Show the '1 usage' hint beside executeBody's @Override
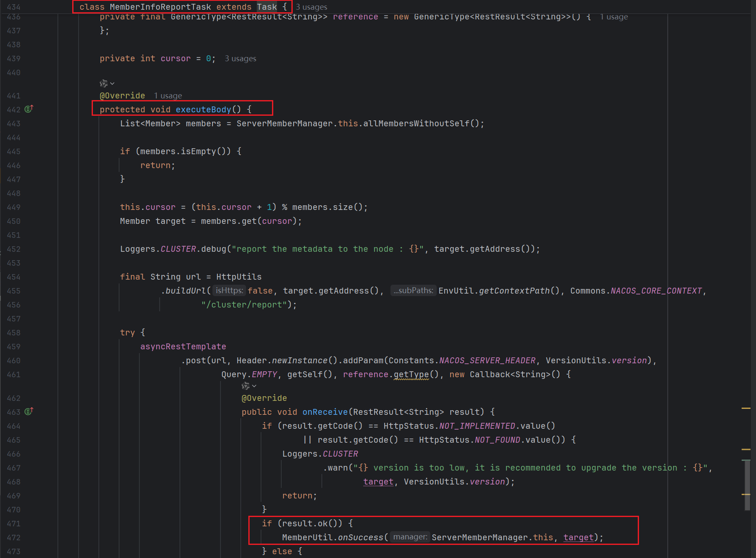 [168, 96]
